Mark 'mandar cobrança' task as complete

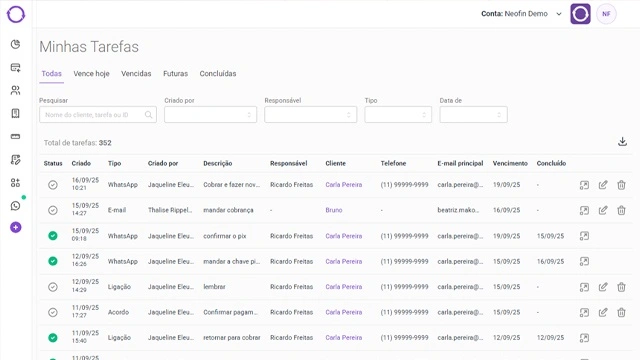click(x=53, y=210)
